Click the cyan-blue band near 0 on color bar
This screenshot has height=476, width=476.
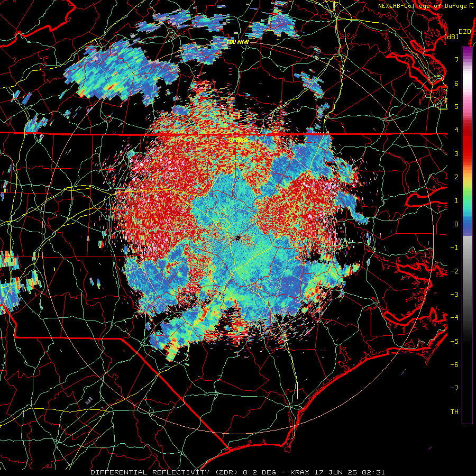pyautogui.click(x=467, y=217)
